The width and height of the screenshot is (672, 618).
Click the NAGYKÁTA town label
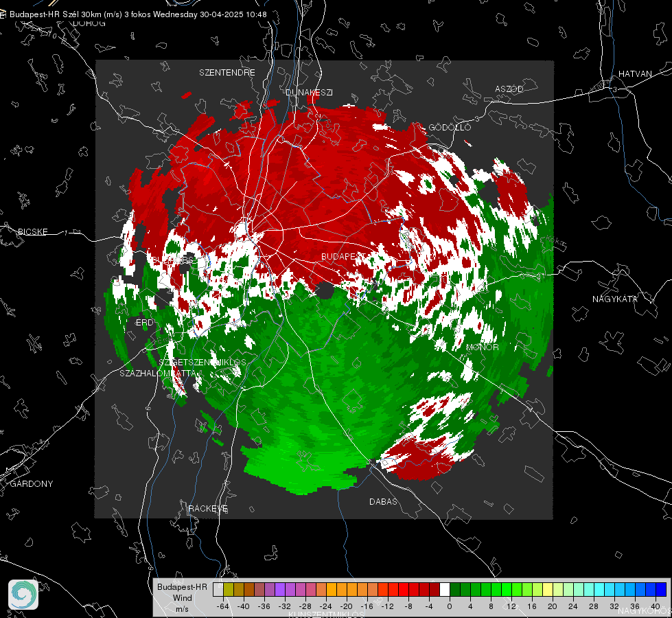tap(615, 299)
